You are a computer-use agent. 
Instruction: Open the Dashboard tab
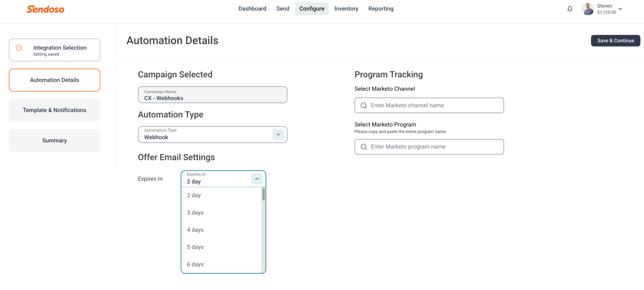pyautogui.click(x=252, y=9)
